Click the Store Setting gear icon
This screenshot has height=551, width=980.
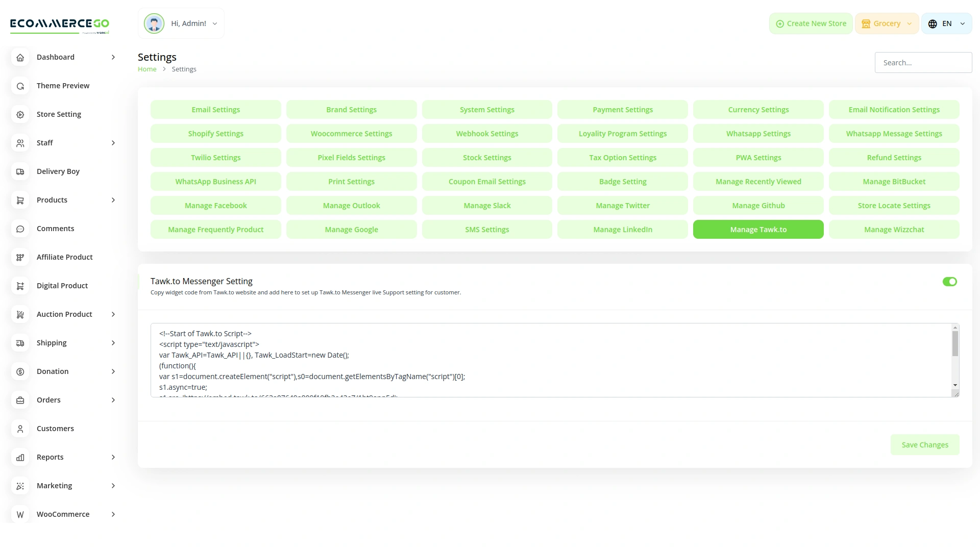click(20, 114)
